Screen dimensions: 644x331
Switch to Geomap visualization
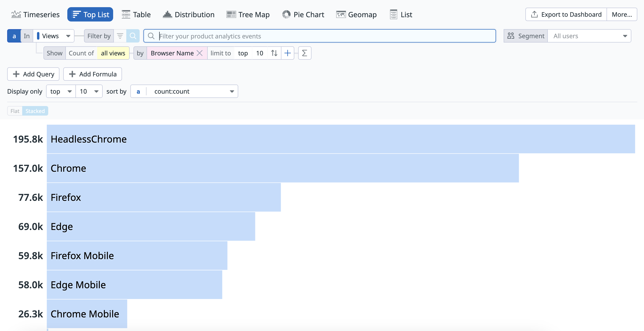click(x=356, y=15)
